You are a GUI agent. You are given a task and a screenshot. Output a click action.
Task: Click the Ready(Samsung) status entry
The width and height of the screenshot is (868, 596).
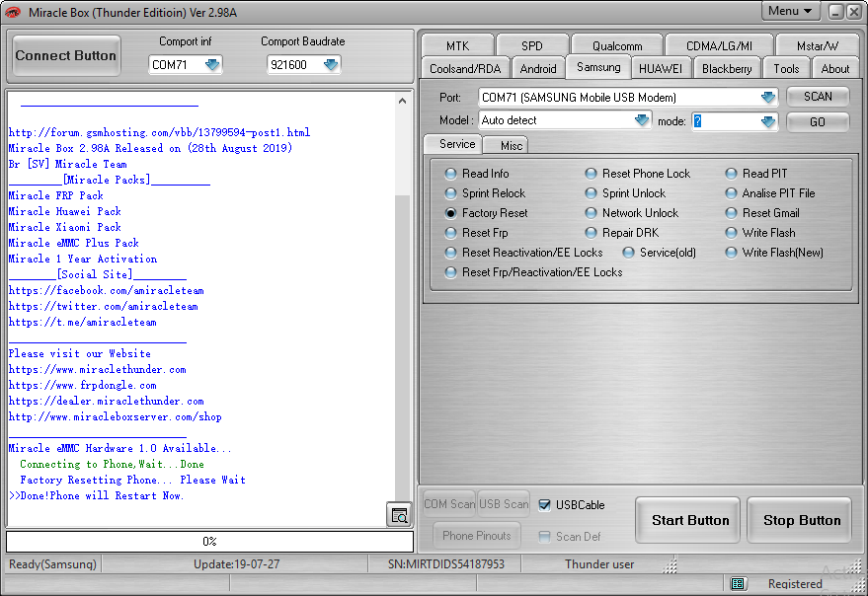click(x=52, y=564)
